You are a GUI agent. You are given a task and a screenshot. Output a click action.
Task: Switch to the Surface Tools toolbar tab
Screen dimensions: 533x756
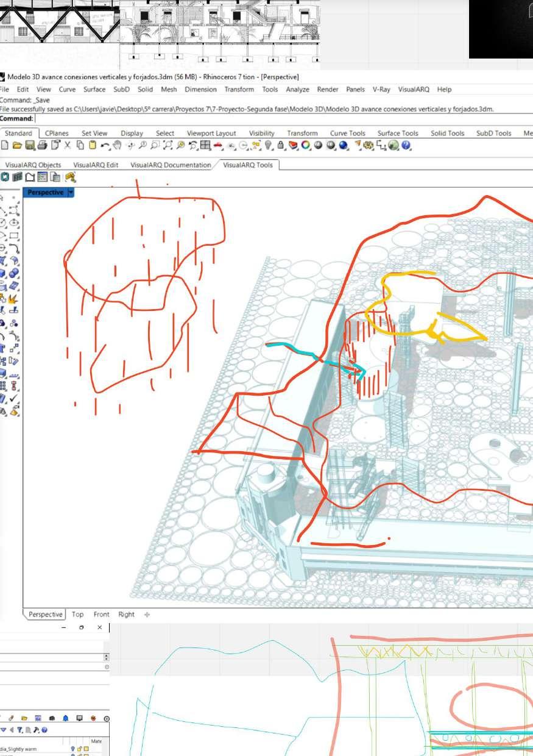click(x=398, y=133)
